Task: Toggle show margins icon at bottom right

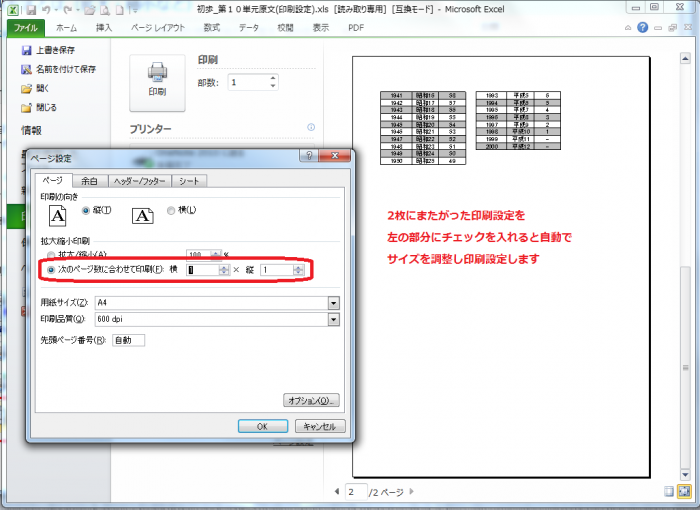Action: 669,491
